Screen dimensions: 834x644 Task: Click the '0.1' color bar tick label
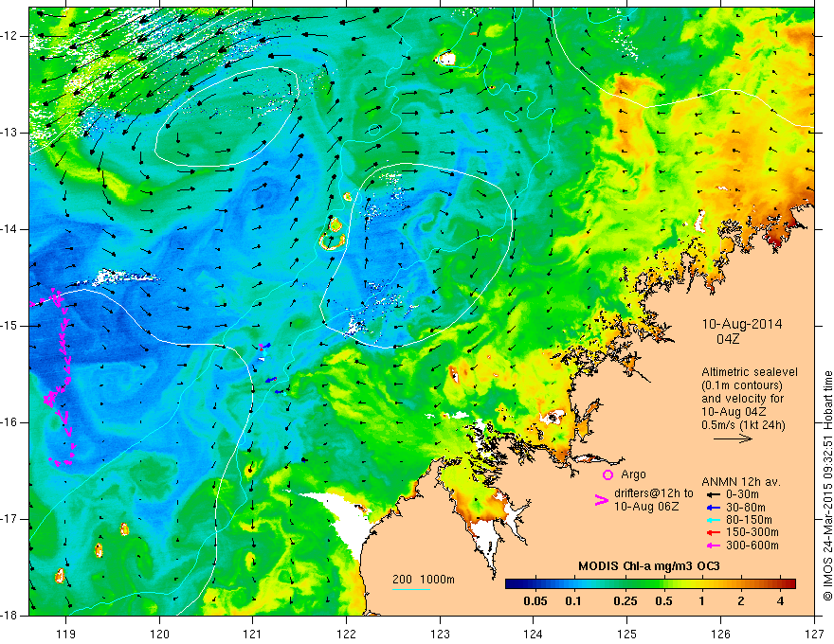click(572, 601)
